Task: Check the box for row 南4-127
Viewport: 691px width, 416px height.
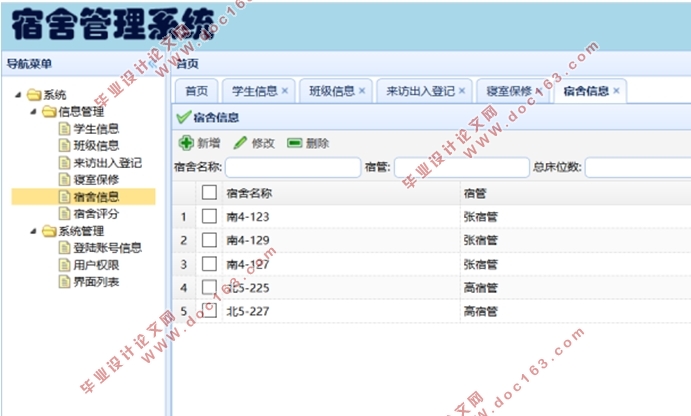Action: point(209,264)
